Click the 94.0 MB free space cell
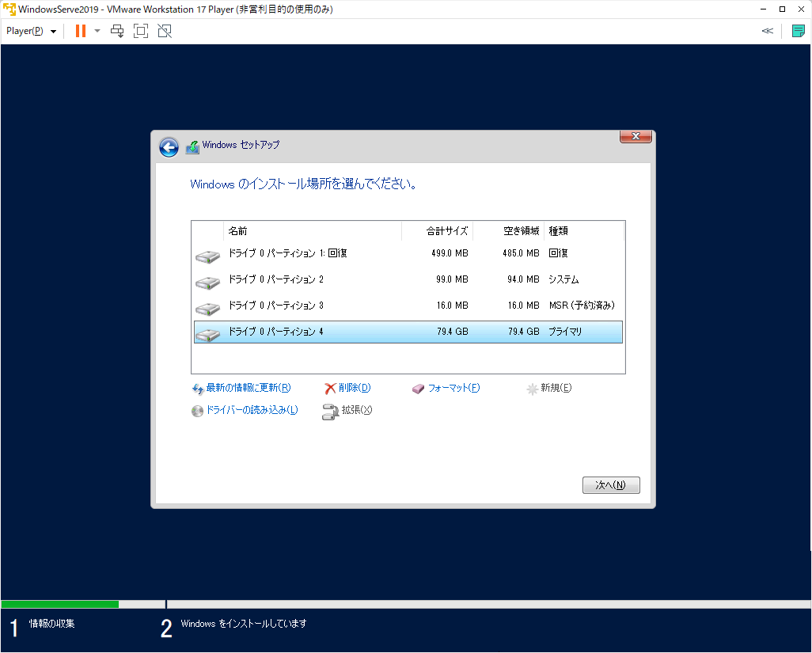Screen dimensions: 812x653 click(524, 279)
